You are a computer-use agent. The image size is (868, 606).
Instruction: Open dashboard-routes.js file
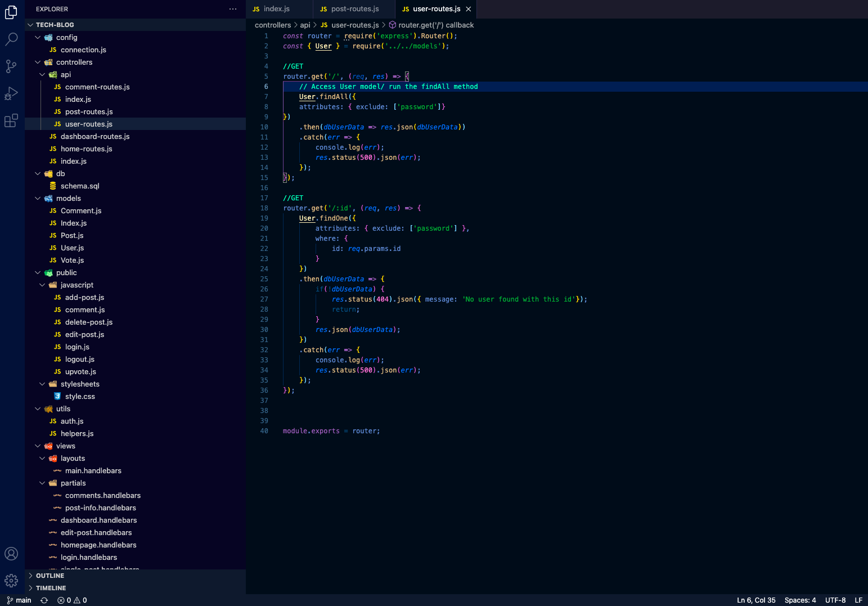coord(135,136)
